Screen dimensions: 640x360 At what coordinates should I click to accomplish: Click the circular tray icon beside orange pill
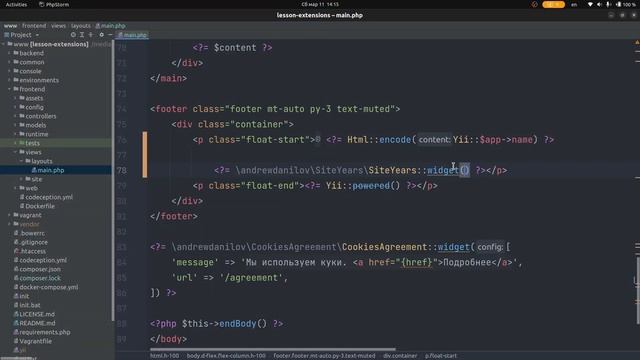point(535,4)
